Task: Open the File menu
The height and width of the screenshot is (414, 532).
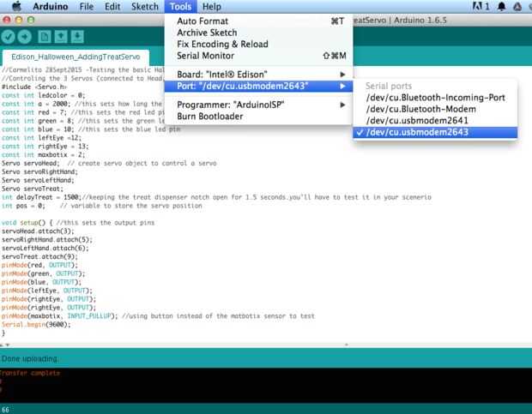Action: pyautogui.click(x=87, y=7)
